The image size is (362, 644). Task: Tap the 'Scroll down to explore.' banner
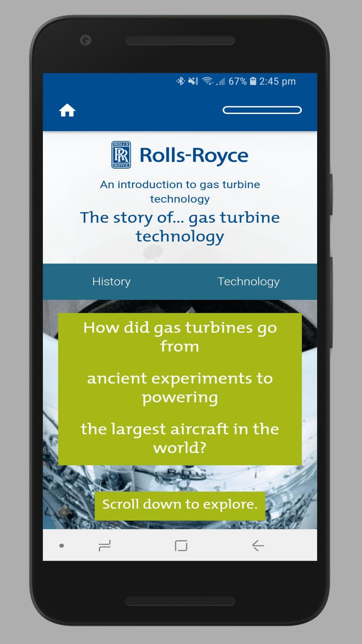point(180,506)
